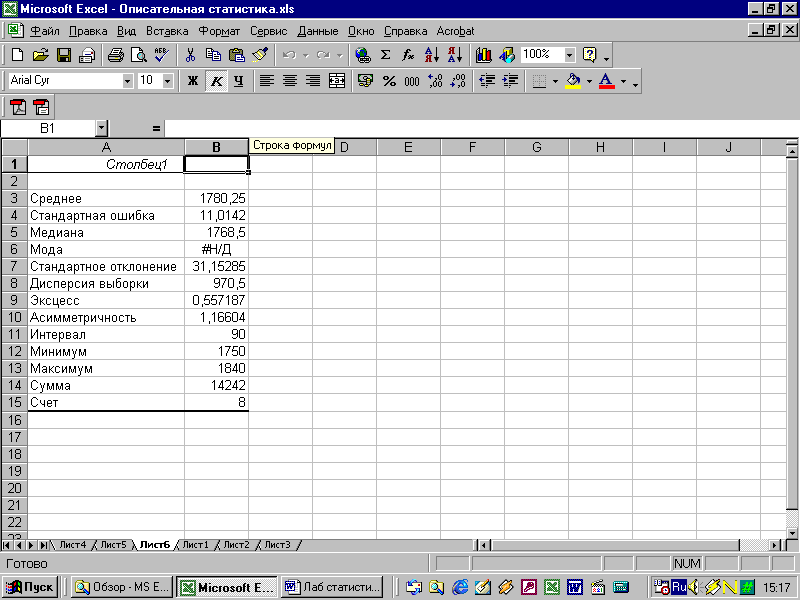Select the Format Painter brush
Image resolution: width=800 pixels, height=600 pixels.
(260, 55)
